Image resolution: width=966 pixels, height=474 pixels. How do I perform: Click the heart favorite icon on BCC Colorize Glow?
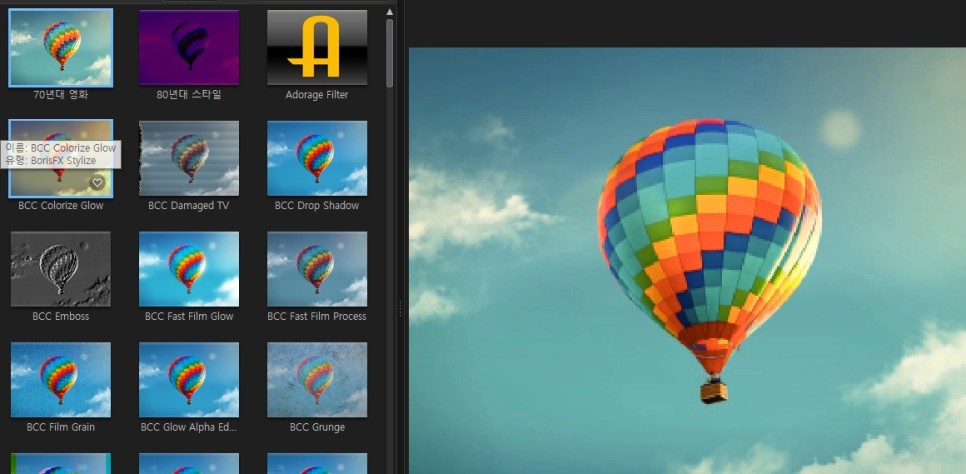[x=97, y=182]
